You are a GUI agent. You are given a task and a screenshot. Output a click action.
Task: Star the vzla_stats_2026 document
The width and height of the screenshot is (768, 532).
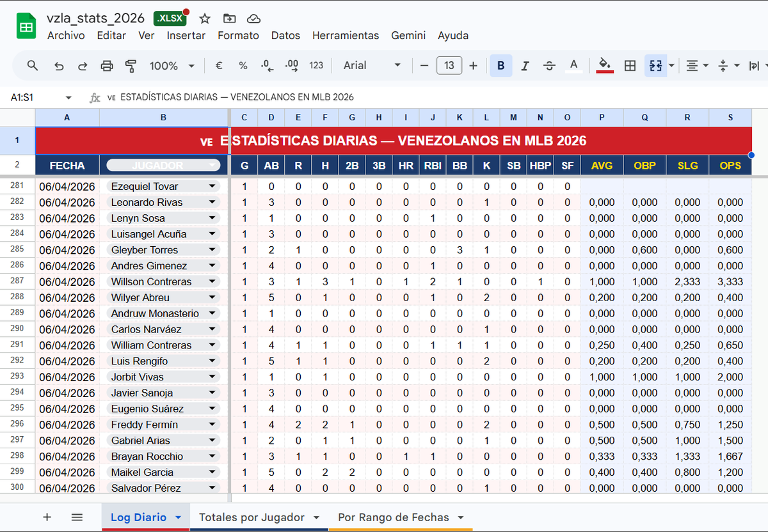205,19
